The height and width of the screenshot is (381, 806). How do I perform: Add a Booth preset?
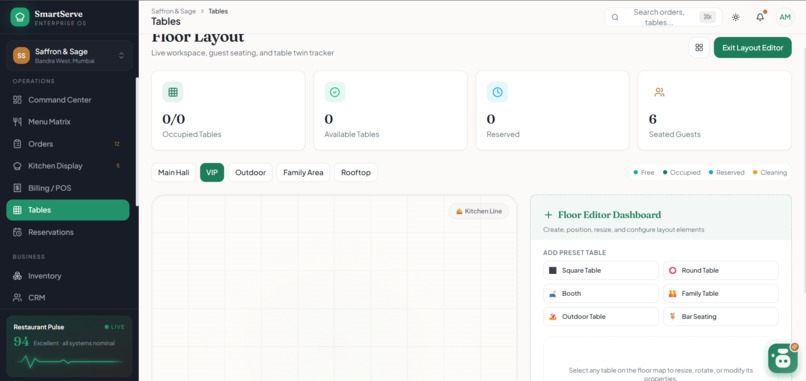(x=601, y=294)
